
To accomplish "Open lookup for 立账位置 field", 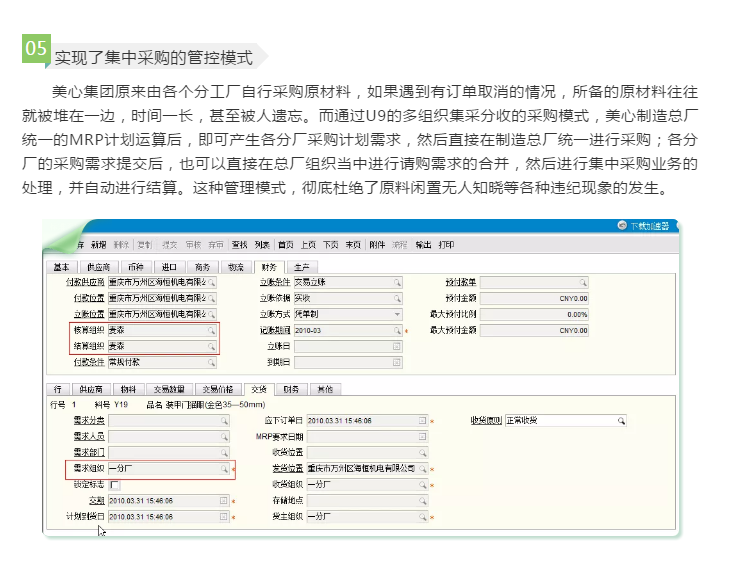I will [211, 314].
